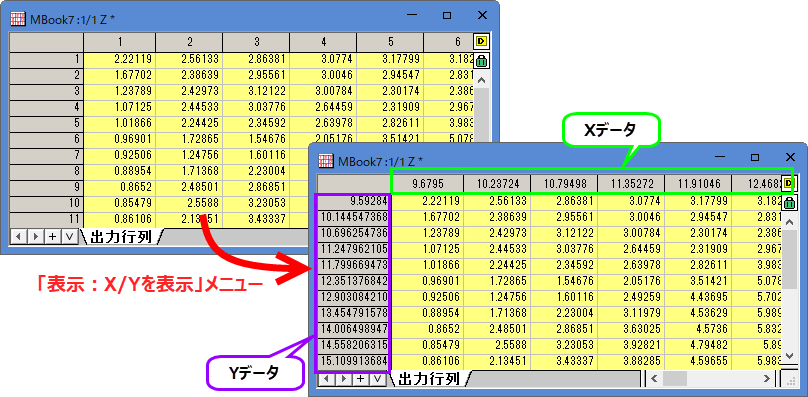Select column header 10.23724 in front window
The image size is (808, 397).
coord(497,184)
